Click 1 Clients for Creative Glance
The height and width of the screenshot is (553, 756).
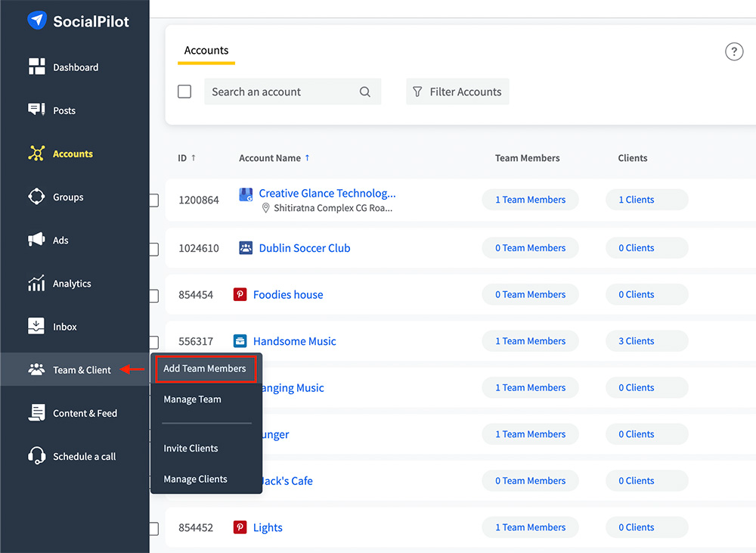coord(646,200)
